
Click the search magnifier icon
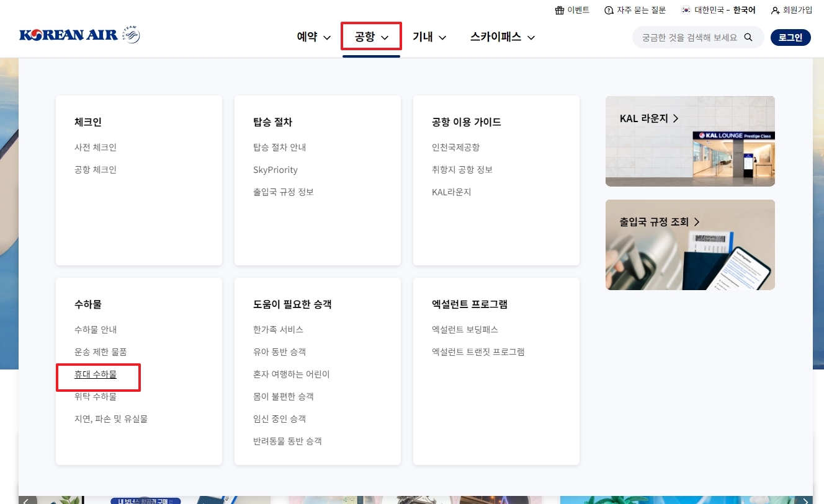pos(749,37)
